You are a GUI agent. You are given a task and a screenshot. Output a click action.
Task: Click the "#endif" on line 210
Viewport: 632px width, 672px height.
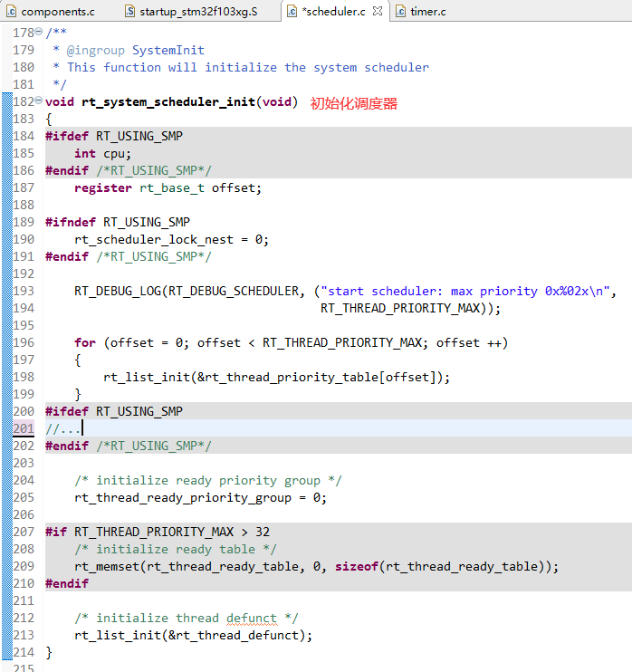67,584
